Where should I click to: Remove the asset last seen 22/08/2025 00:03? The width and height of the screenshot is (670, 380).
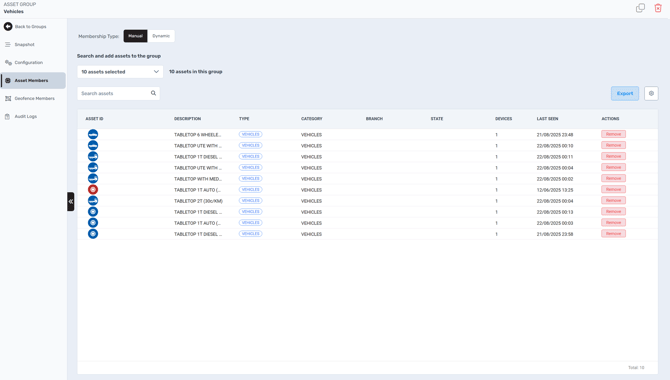click(613, 223)
